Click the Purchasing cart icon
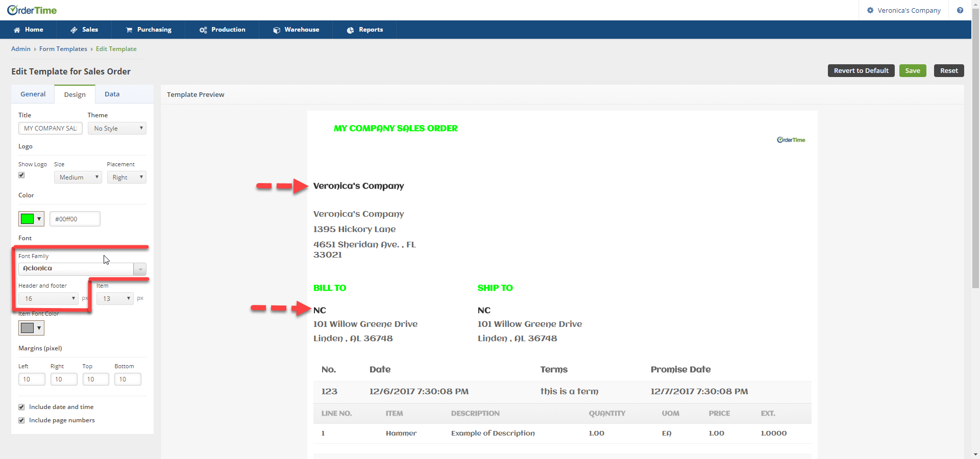Viewport: 980px width, 459px height. click(129, 30)
